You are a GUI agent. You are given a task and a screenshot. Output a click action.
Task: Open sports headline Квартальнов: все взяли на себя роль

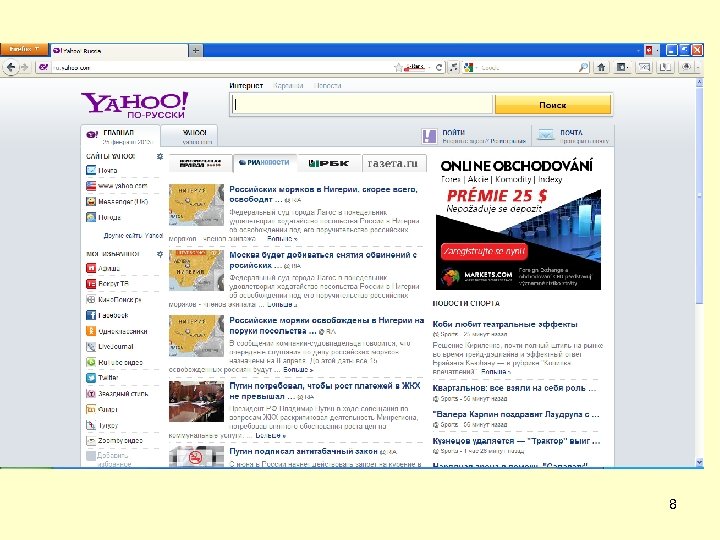pos(514,388)
